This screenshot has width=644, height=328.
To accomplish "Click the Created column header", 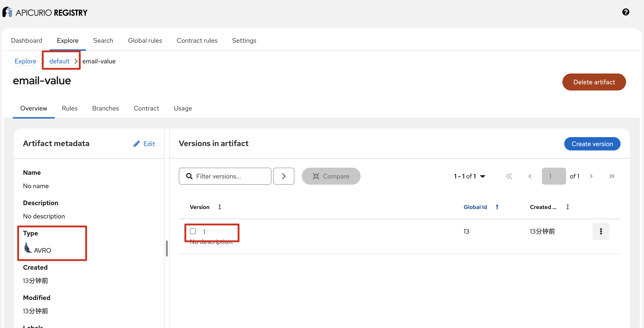I will 543,207.
